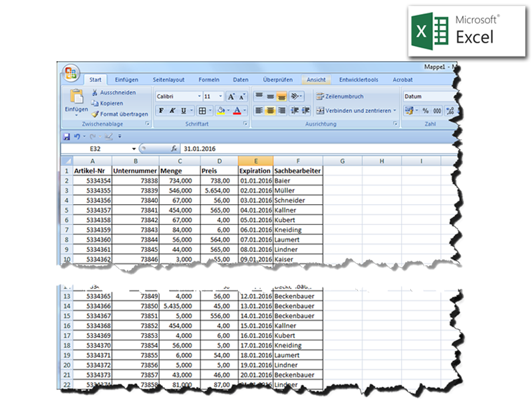The width and height of the screenshot is (532, 399).
Task: Activate the Ausschneiden (cut) scissors icon
Action: [x=94, y=92]
